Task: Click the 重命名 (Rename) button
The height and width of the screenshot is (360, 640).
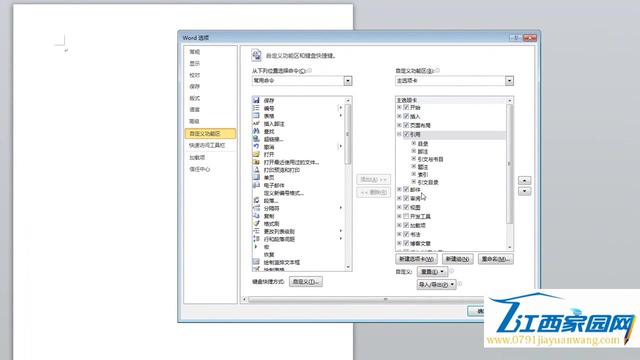Action: 496,259
